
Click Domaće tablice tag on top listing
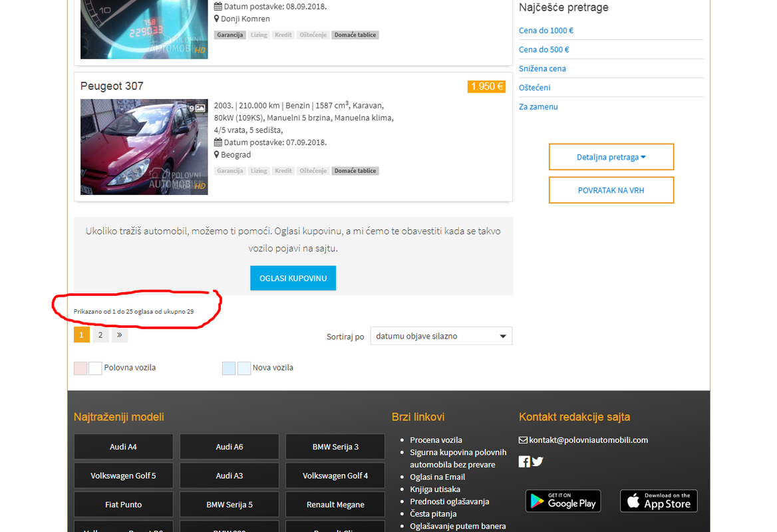tap(355, 35)
